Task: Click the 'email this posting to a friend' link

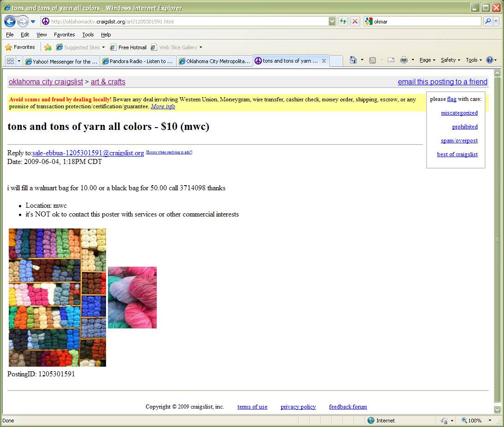Action: click(442, 82)
